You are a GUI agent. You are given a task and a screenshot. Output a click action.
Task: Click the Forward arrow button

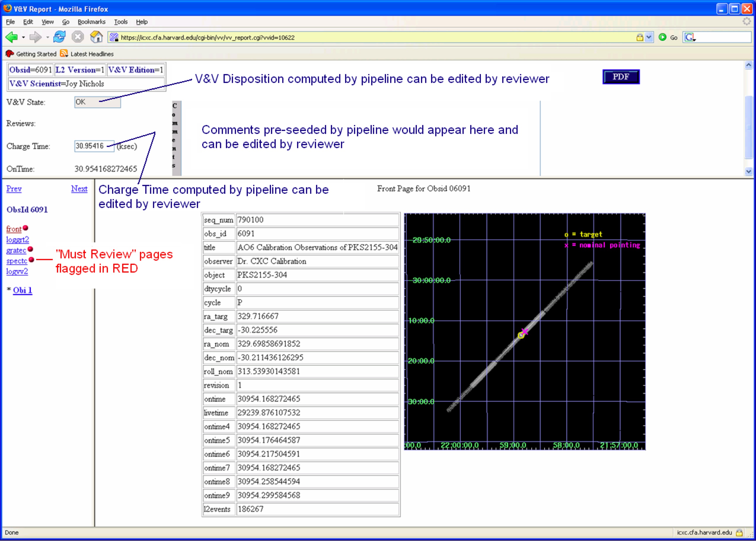pos(35,37)
